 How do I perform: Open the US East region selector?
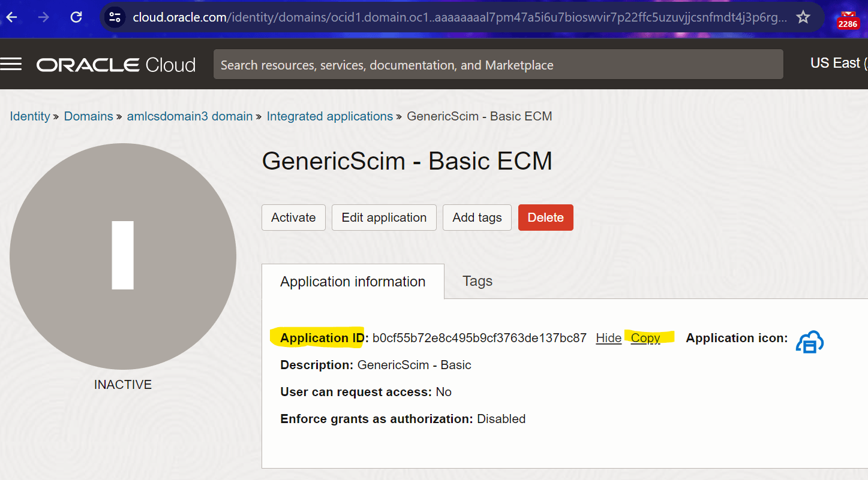pyautogui.click(x=839, y=64)
